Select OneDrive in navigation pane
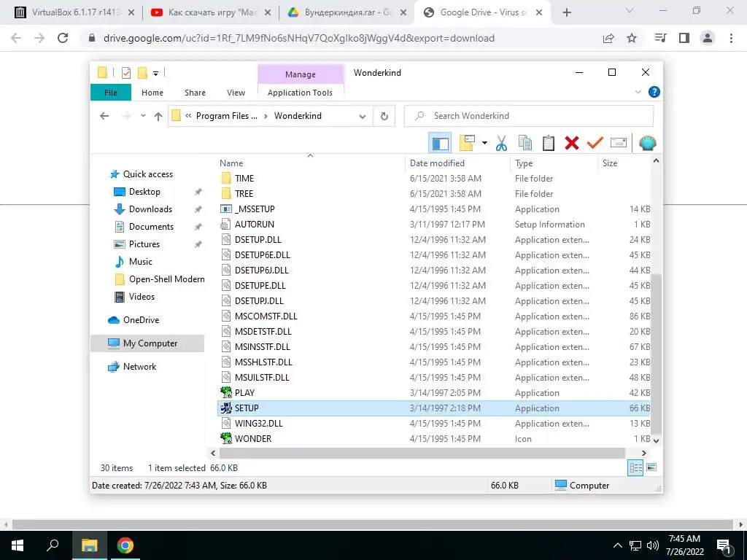Screen dimensions: 747x560 point(141,320)
